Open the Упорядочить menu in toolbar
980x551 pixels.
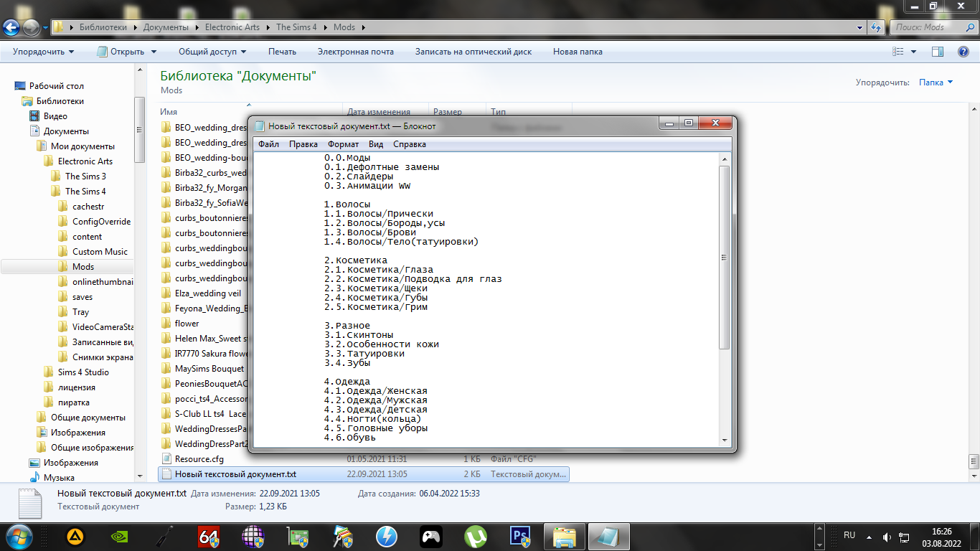tap(43, 52)
